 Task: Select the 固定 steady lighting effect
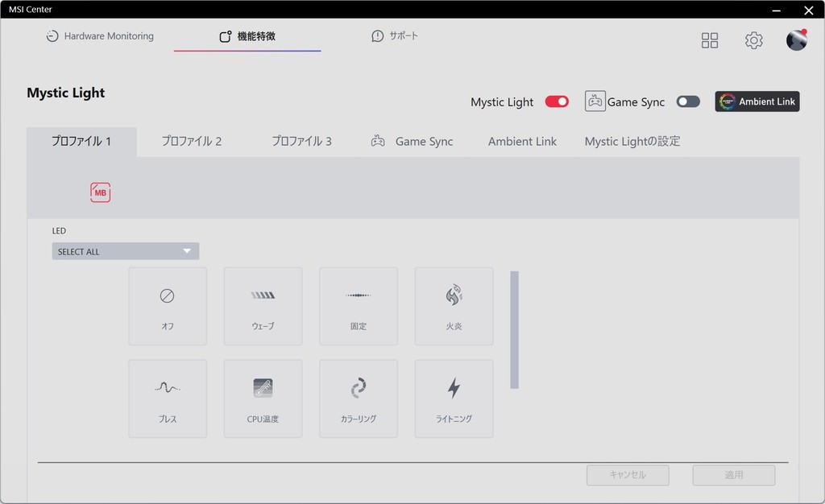pyautogui.click(x=359, y=306)
